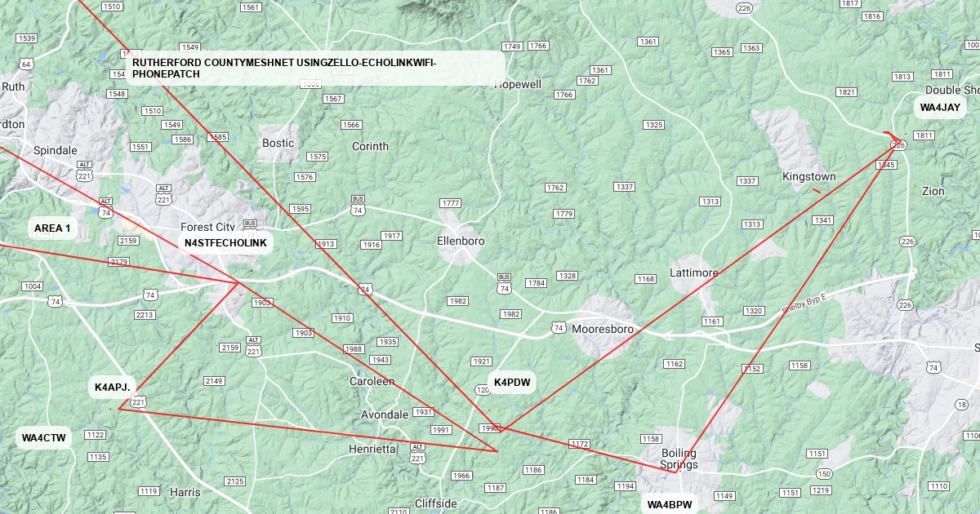Click the Corinth place name
This screenshot has width=980, height=514.
click(x=370, y=147)
